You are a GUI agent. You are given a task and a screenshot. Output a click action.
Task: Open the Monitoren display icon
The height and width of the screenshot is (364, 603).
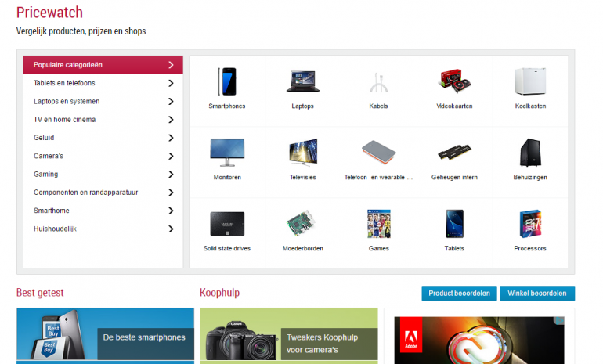coord(227,152)
